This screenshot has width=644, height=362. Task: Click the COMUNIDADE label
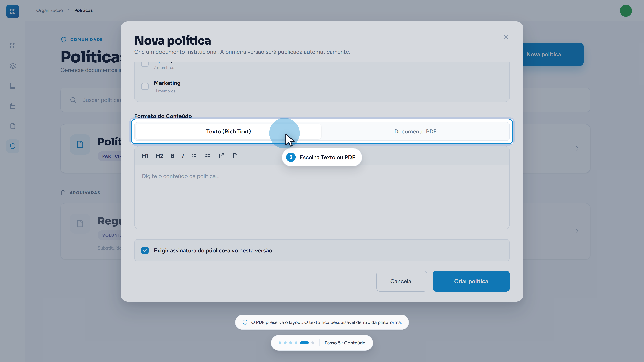pos(87,40)
